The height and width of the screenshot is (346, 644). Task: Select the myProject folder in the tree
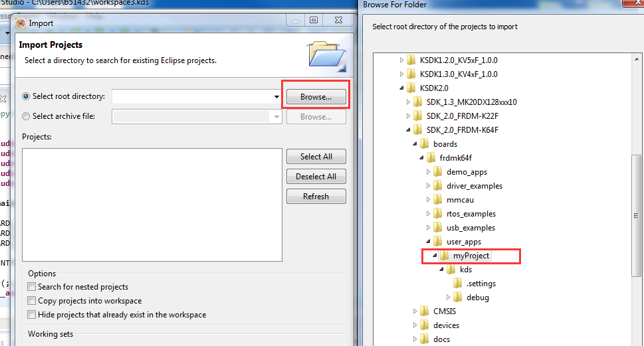coord(471,256)
